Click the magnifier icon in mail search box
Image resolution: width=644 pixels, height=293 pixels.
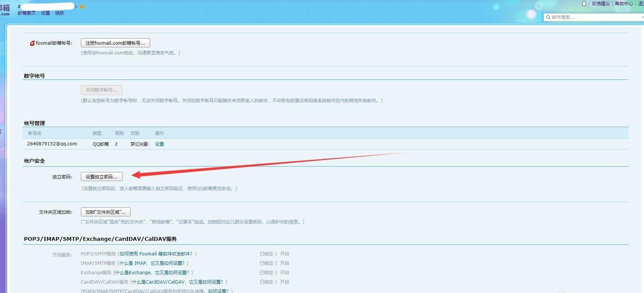coord(548,17)
